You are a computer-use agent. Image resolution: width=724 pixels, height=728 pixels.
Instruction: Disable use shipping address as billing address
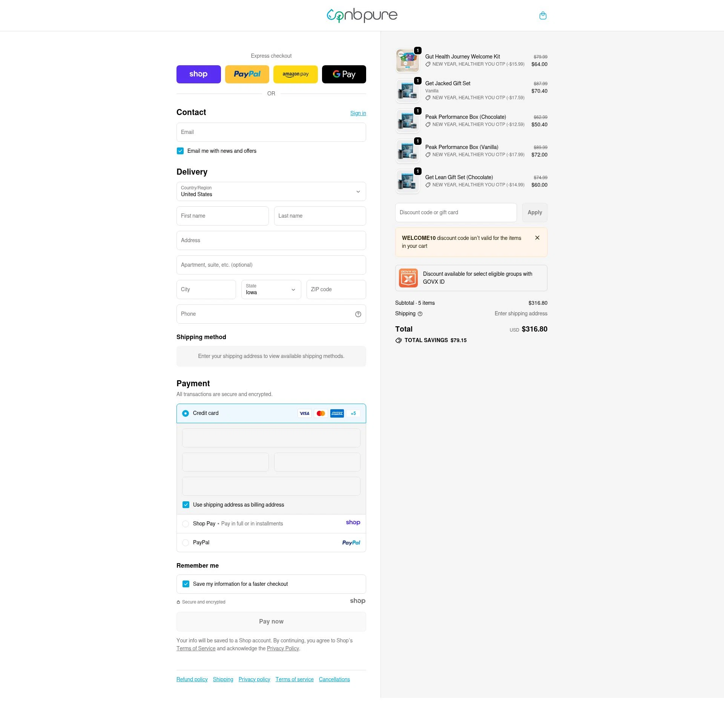(x=186, y=504)
